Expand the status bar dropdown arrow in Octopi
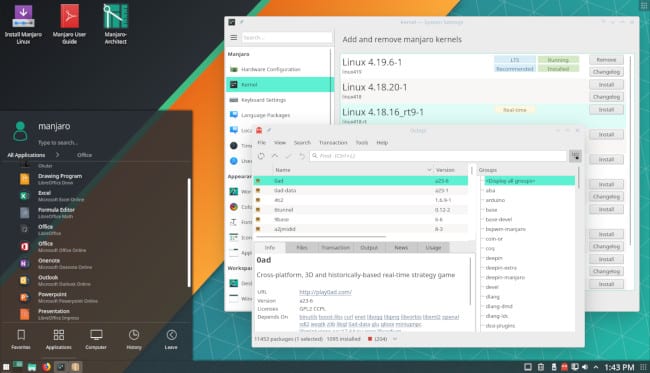Viewport: 650px width, 373px height. coord(395,339)
